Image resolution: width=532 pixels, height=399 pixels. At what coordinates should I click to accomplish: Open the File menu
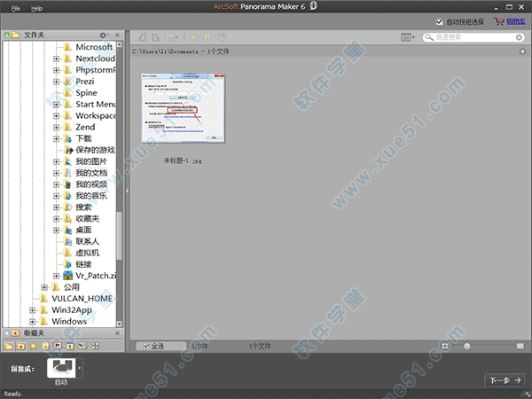[x=16, y=9]
